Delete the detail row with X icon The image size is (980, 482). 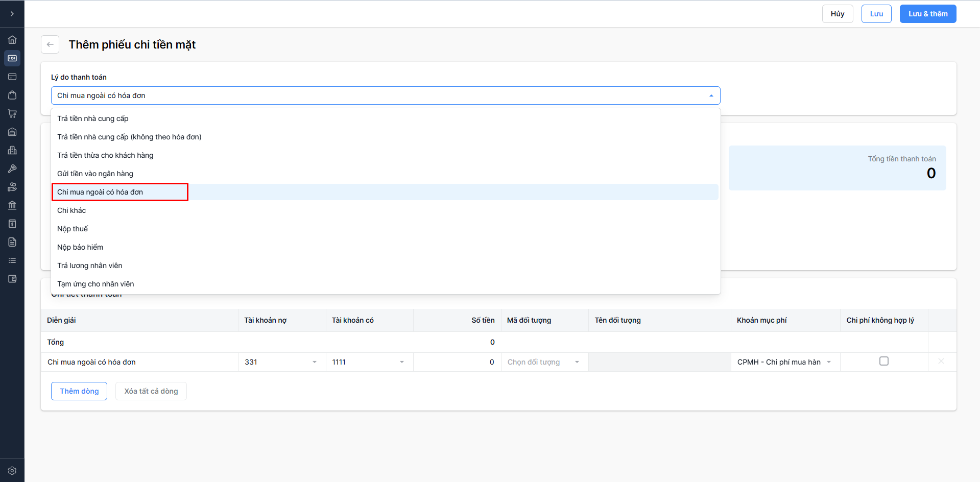[941, 361]
